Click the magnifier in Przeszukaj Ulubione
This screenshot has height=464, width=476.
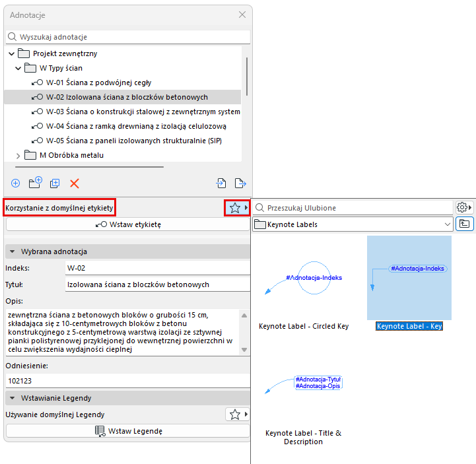(x=260, y=207)
